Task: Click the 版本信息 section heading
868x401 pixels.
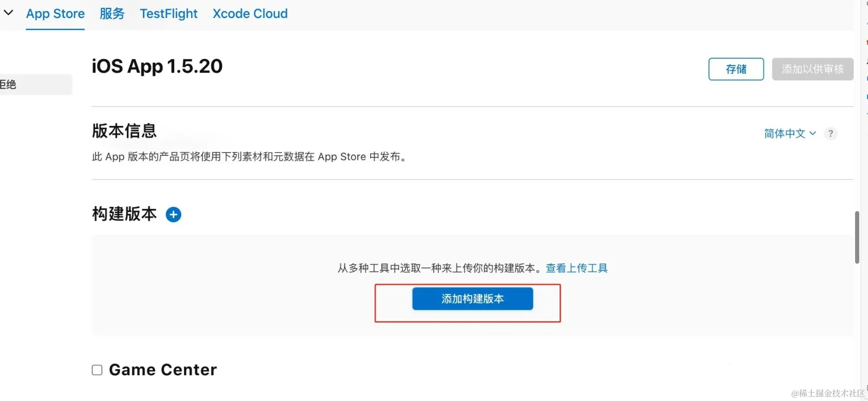Action: pyautogui.click(x=124, y=131)
